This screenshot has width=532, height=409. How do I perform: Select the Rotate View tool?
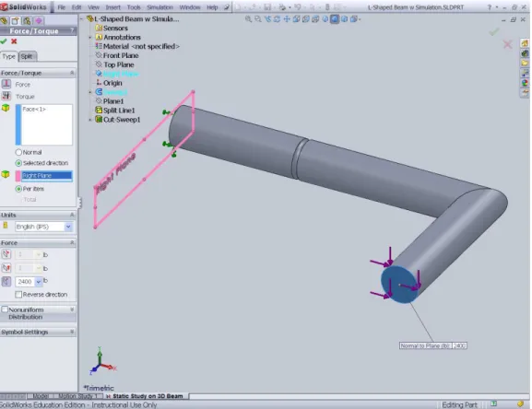point(278,19)
